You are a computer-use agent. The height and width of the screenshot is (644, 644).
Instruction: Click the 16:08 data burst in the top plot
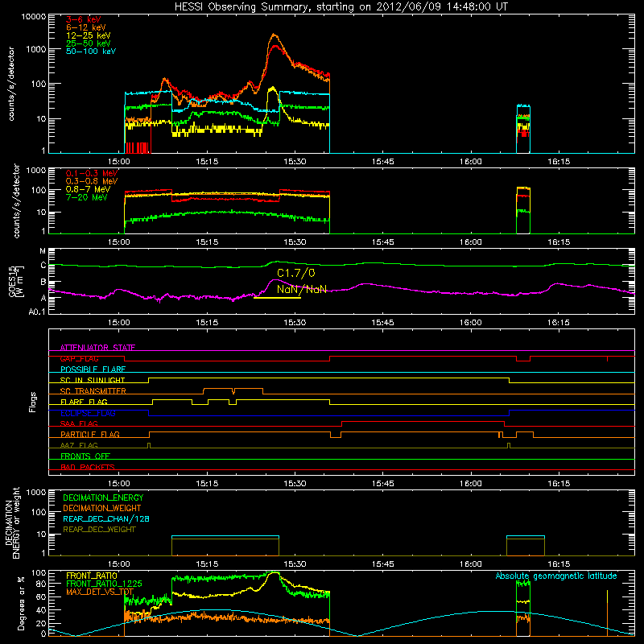[x=523, y=129]
